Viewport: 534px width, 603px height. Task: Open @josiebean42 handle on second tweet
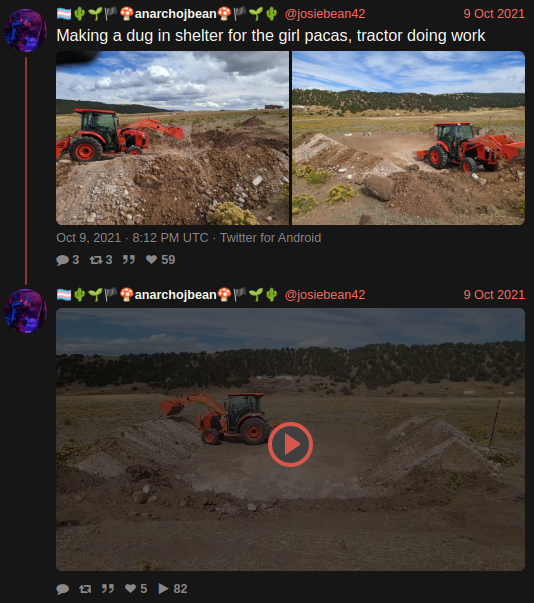pos(325,295)
